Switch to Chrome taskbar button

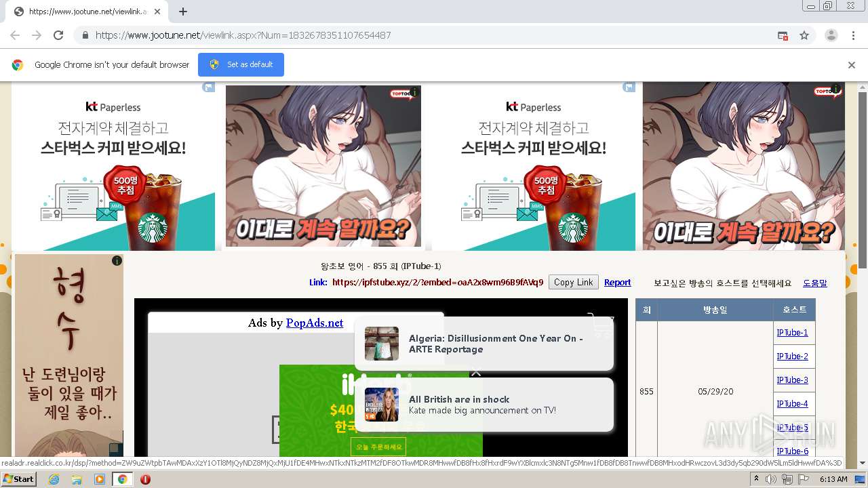122,479
